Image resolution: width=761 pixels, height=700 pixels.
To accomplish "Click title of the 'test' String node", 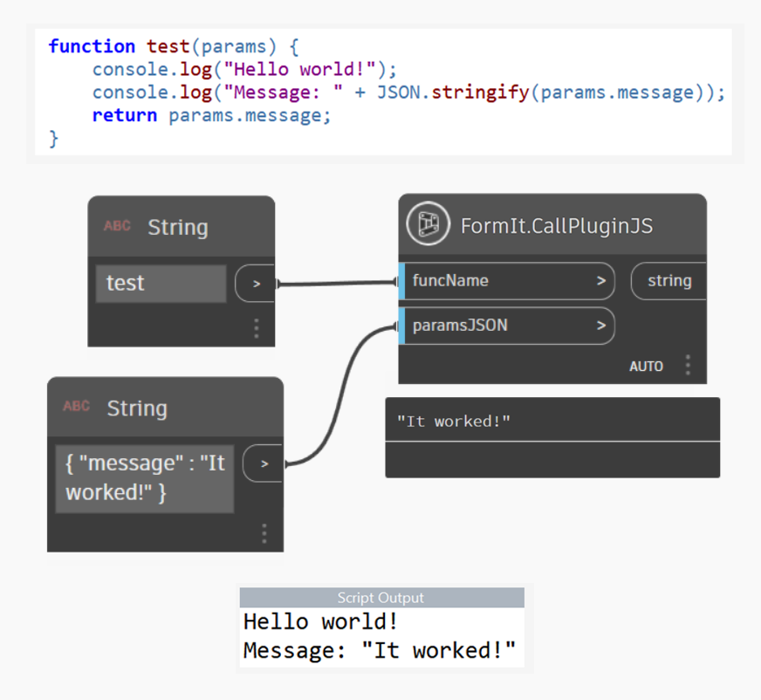I will click(178, 227).
